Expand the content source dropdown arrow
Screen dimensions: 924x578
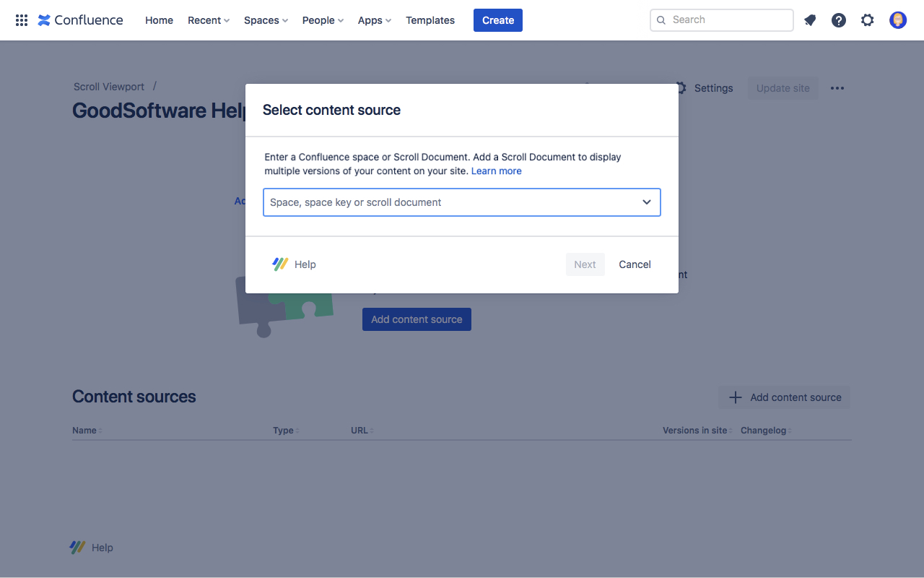[x=647, y=202]
